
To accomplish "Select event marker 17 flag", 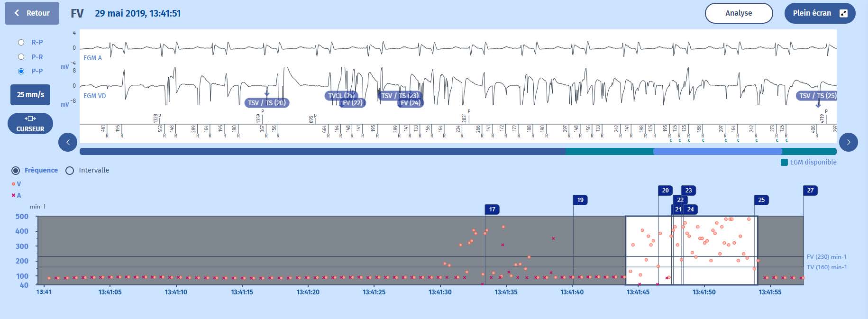I will pyautogui.click(x=492, y=210).
